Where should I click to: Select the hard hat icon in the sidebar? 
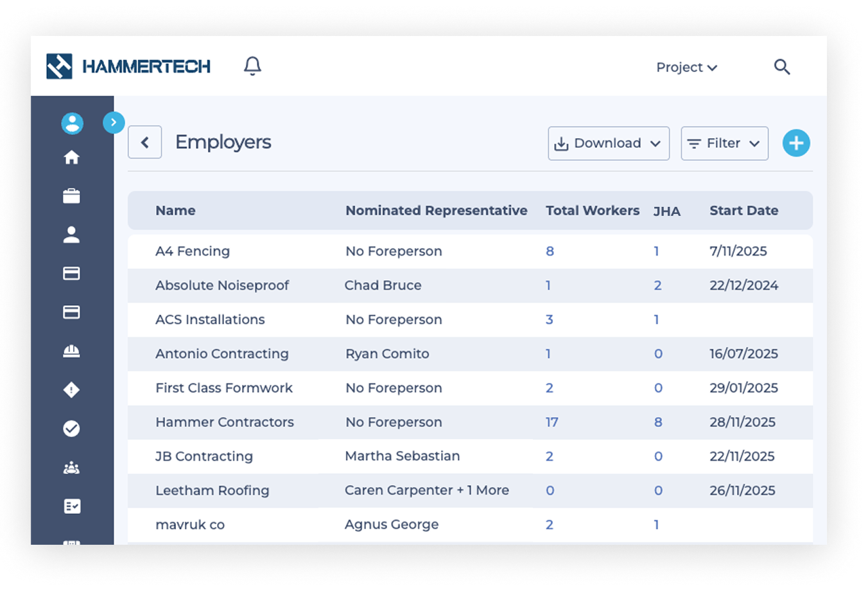point(72,351)
